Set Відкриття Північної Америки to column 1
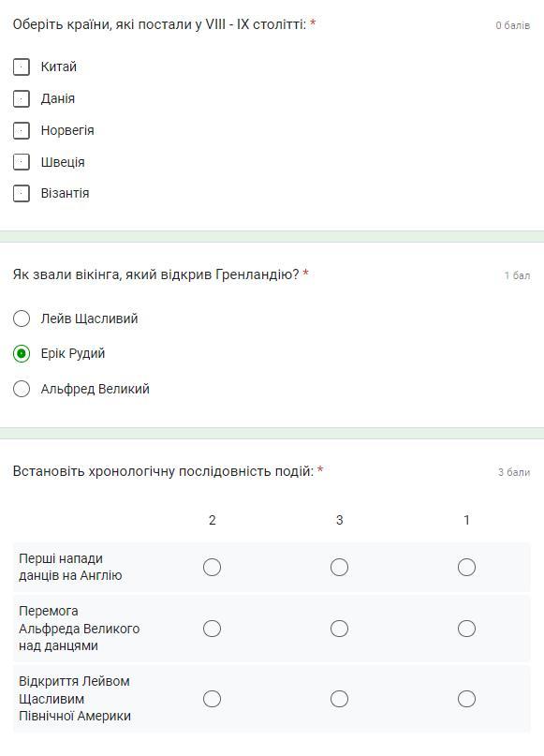 (x=466, y=699)
